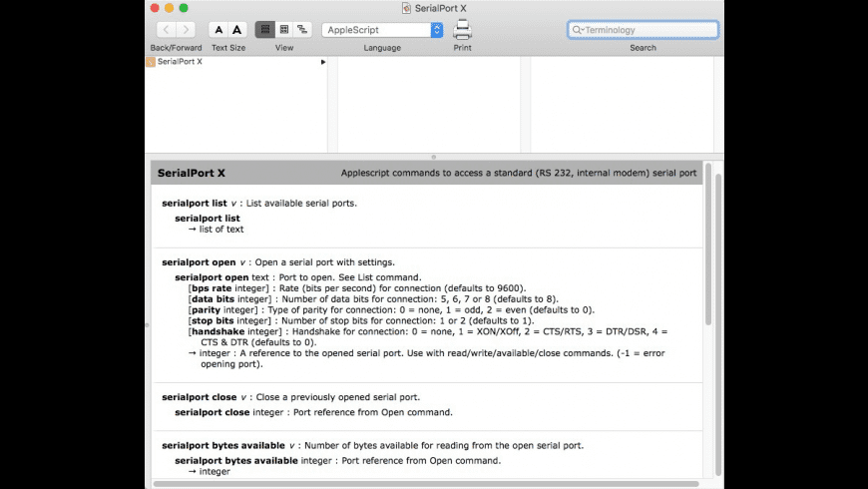Minimize the window with the yellow button
The width and height of the screenshot is (868, 489).
click(x=170, y=8)
